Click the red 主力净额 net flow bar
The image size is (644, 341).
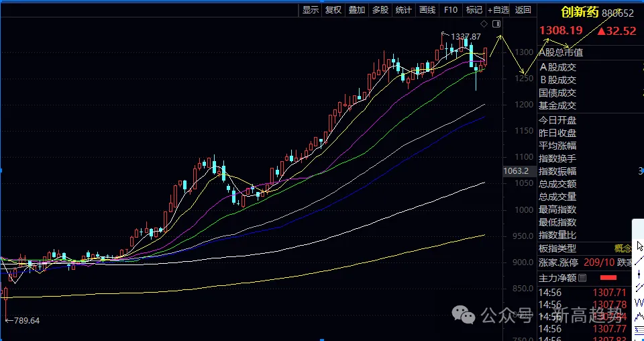[608, 278]
